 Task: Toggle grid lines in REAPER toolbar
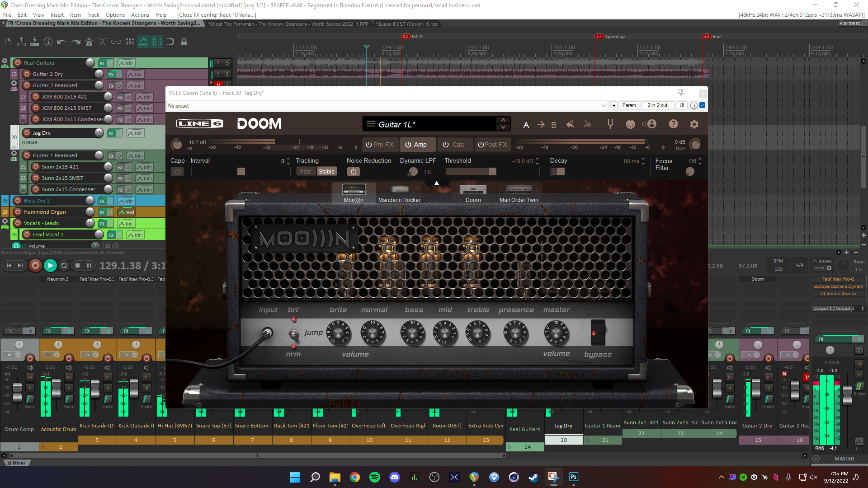157,42
